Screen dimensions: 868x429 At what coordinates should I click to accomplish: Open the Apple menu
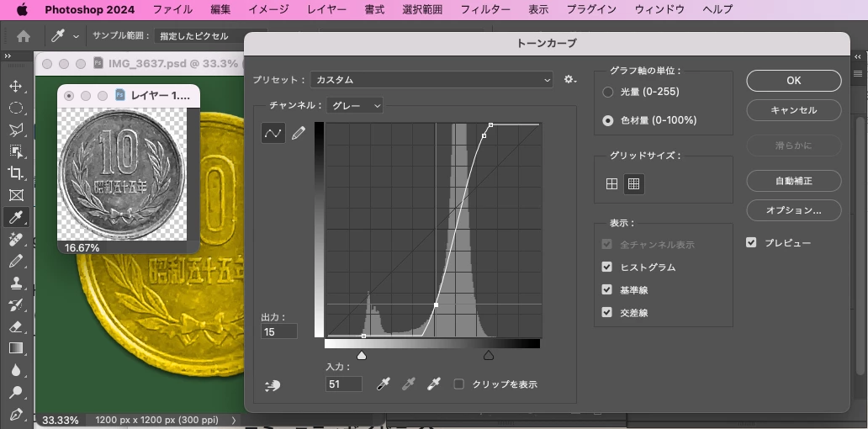coord(22,9)
